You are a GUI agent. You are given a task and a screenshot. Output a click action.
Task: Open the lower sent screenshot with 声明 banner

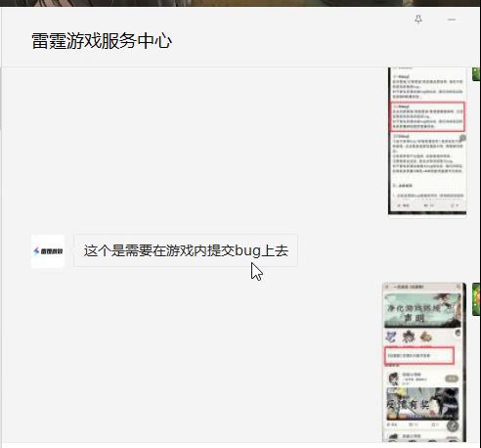(x=424, y=362)
